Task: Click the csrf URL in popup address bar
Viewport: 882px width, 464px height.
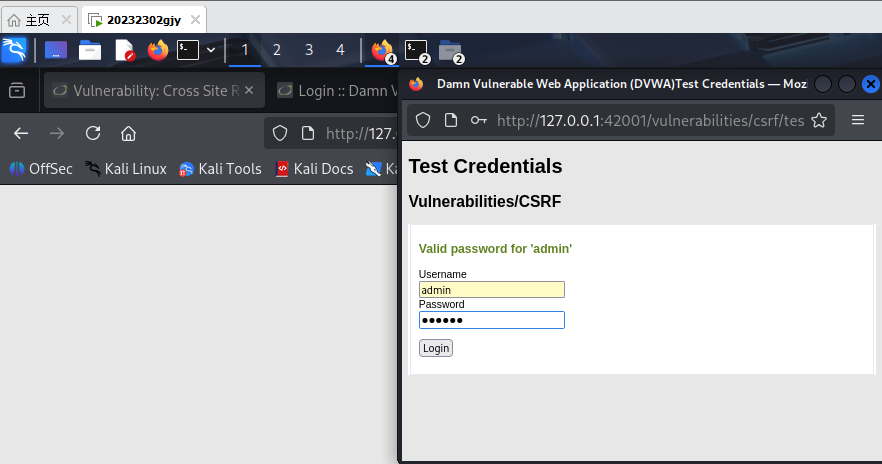Action: tap(650, 120)
